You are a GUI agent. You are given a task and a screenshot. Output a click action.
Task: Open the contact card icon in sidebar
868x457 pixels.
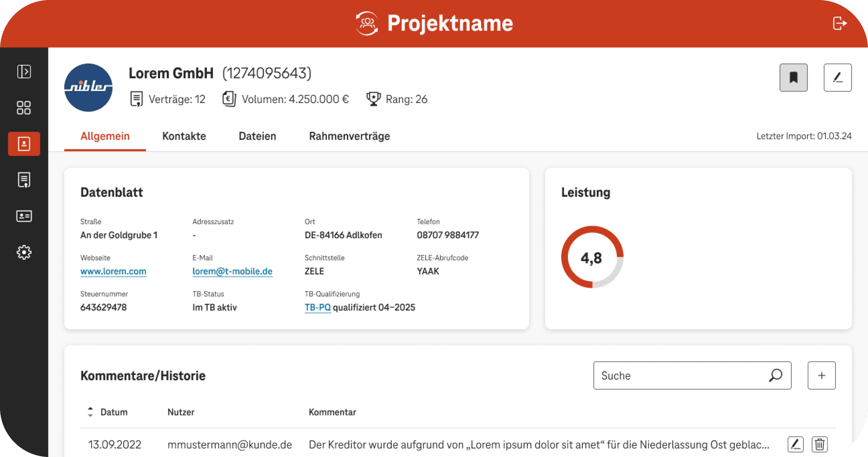[x=24, y=216]
